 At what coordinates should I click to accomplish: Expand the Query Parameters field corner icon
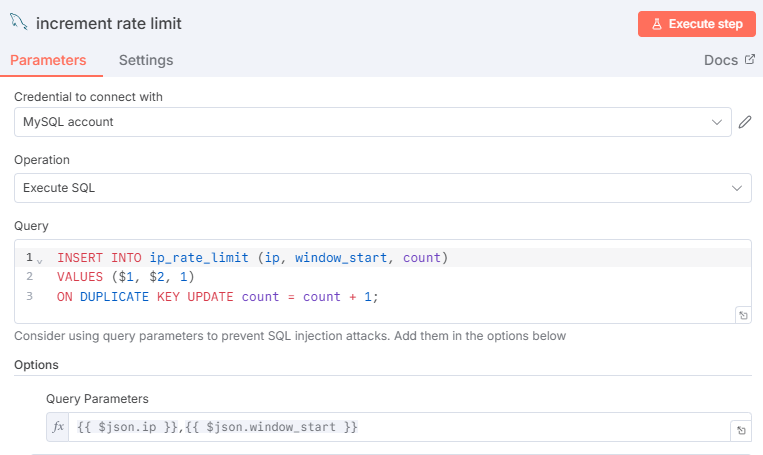[741, 431]
